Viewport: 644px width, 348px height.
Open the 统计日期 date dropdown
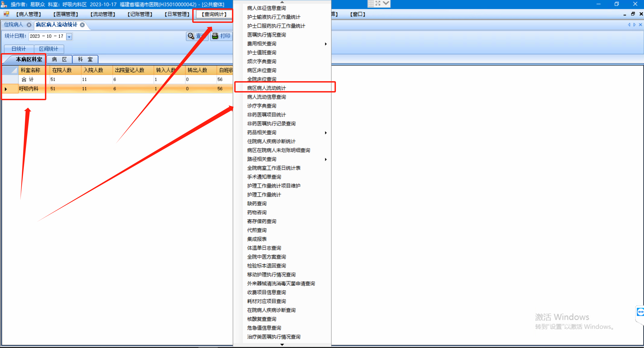coord(69,37)
